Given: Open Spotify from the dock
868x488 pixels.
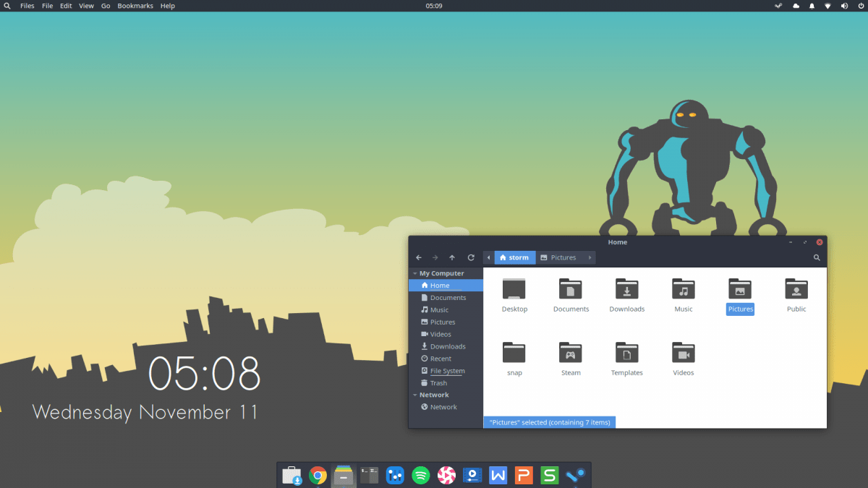Looking at the screenshot, I should [x=420, y=475].
